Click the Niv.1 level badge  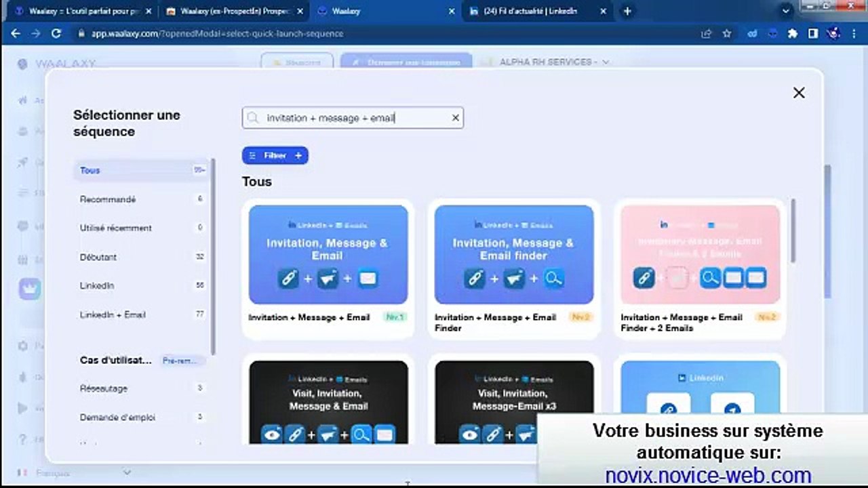point(394,317)
